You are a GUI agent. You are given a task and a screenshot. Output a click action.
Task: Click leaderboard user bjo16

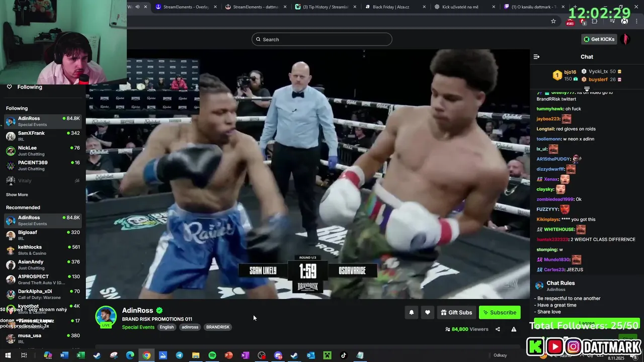[x=570, y=72]
